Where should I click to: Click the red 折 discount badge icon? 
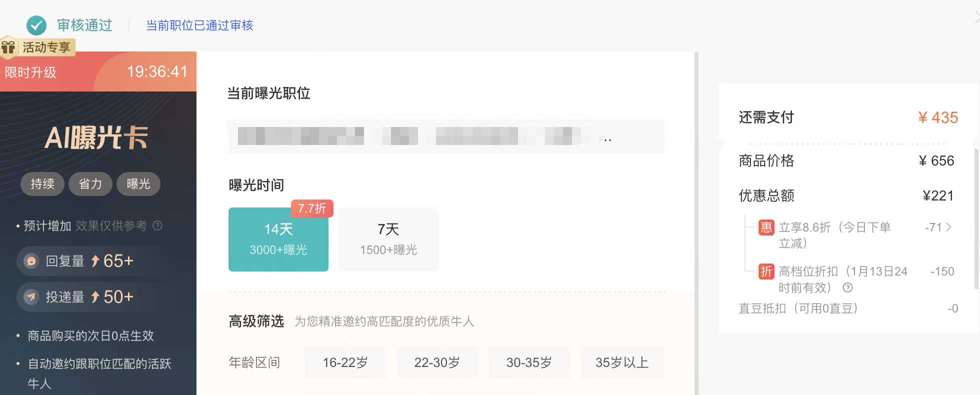[x=766, y=271]
